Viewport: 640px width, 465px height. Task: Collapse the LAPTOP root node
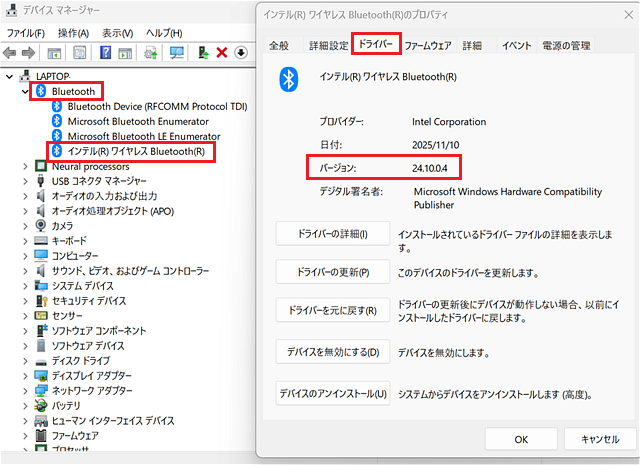pos(9,76)
